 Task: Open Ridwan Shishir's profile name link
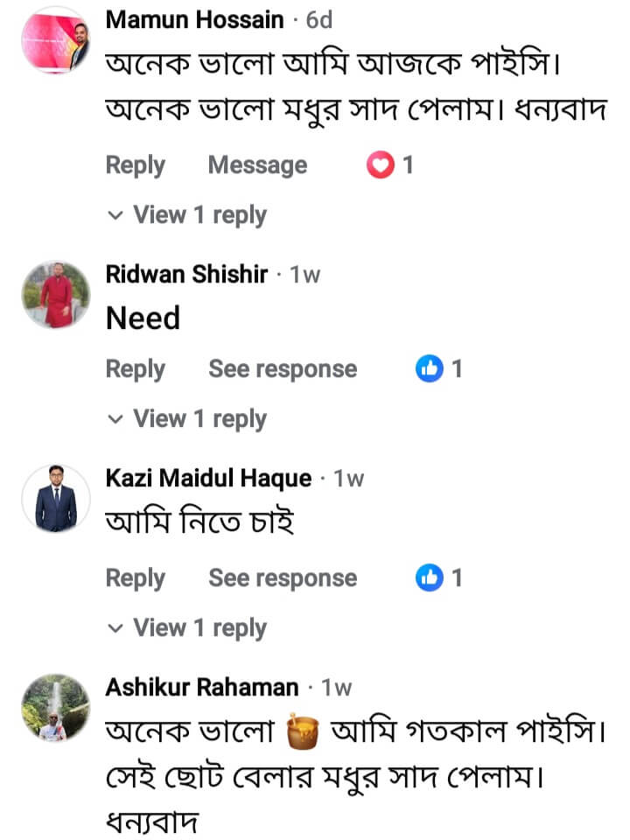186,274
